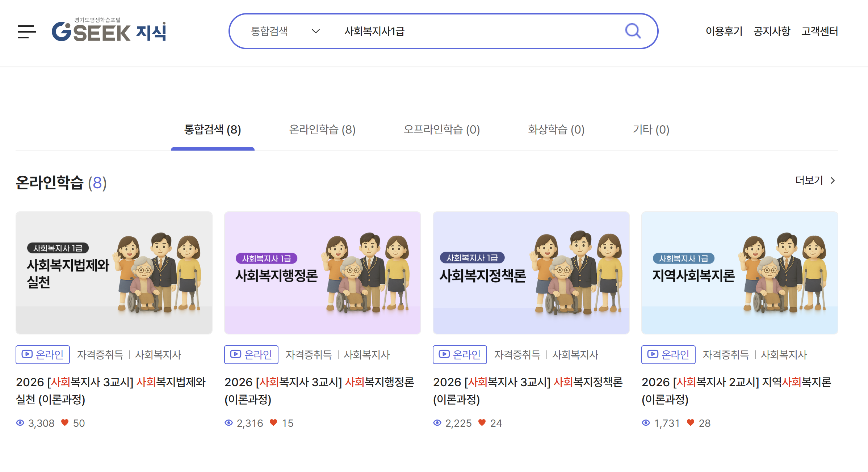Click heart icon on 사회복지행정론 course
The width and height of the screenshot is (868, 472).
click(x=273, y=422)
